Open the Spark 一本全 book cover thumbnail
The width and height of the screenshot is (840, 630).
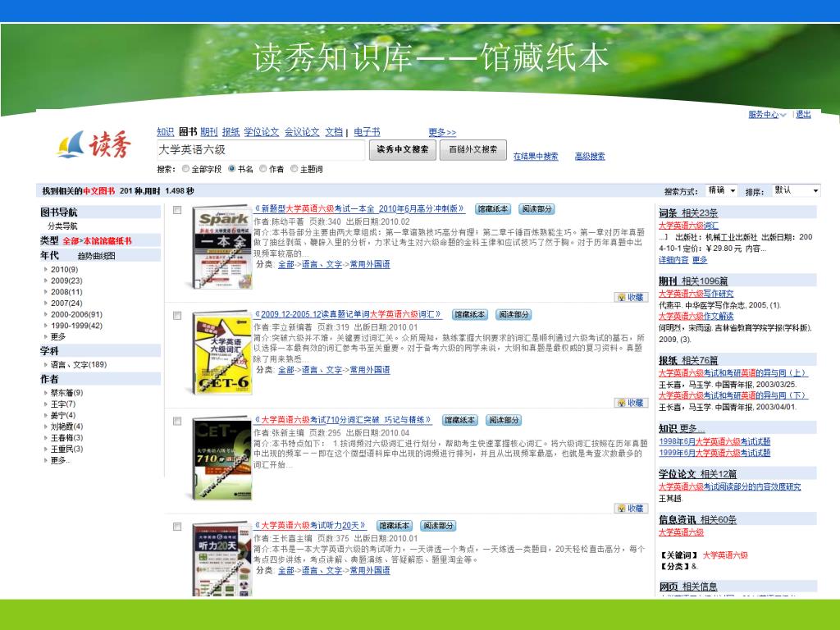click(222, 248)
